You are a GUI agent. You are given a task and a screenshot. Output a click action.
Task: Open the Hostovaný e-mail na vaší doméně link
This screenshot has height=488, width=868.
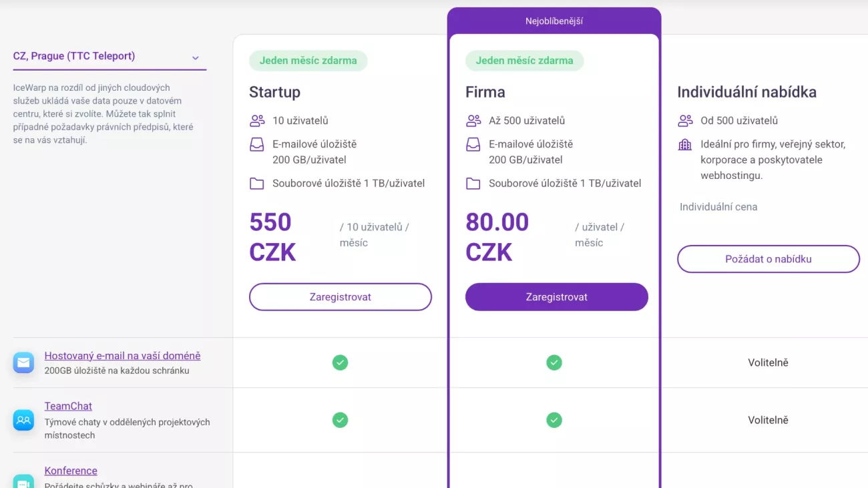click(122, 356)
